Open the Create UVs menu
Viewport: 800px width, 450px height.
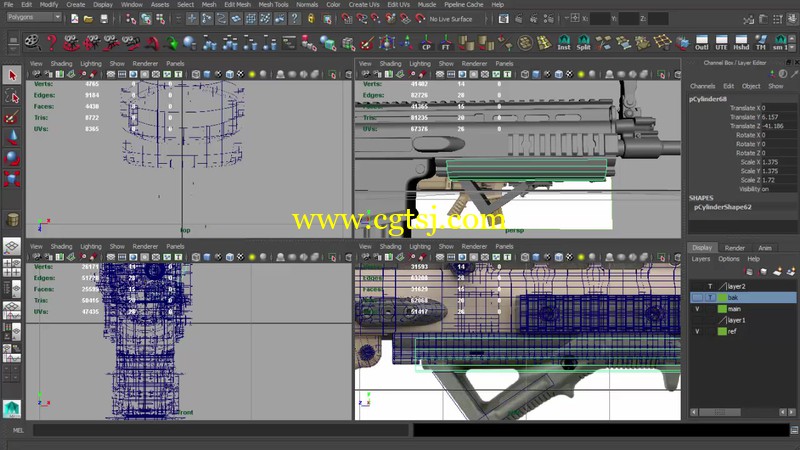[x=364, y=5]
